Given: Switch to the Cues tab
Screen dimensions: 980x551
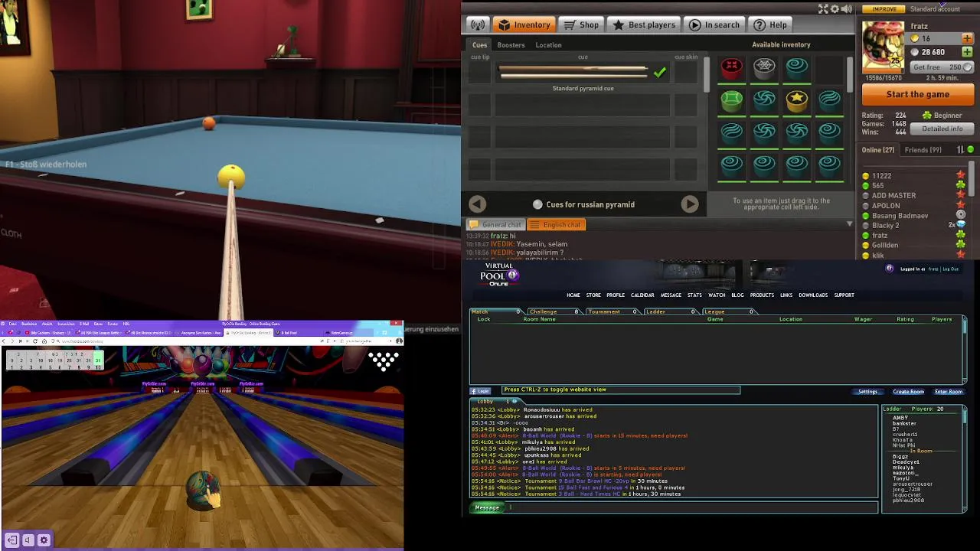Looking at the screenshot, I should click(479, 45).
